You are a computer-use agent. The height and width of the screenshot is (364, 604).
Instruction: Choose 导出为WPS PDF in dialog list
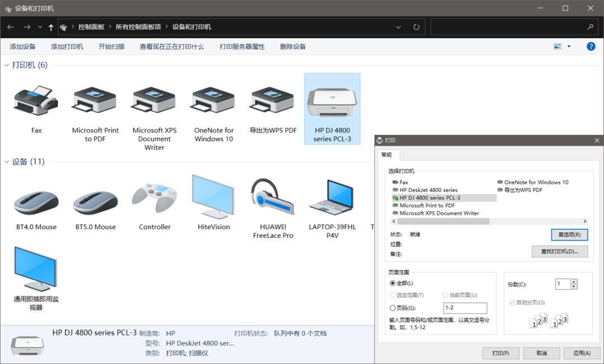(x=519, y=190)
